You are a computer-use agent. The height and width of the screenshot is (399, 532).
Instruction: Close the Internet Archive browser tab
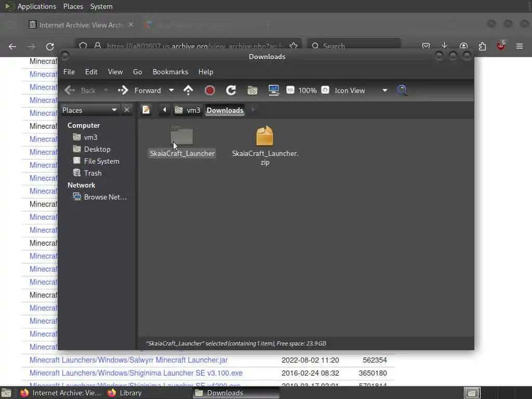[x=131, y=25]
